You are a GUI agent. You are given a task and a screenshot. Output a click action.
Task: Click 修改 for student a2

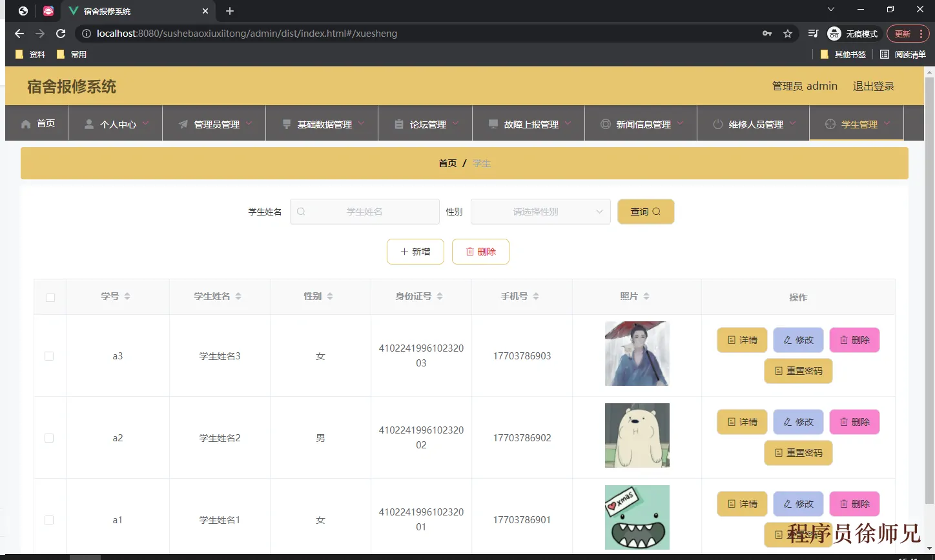pyautogui.click(x=798, y=422)
